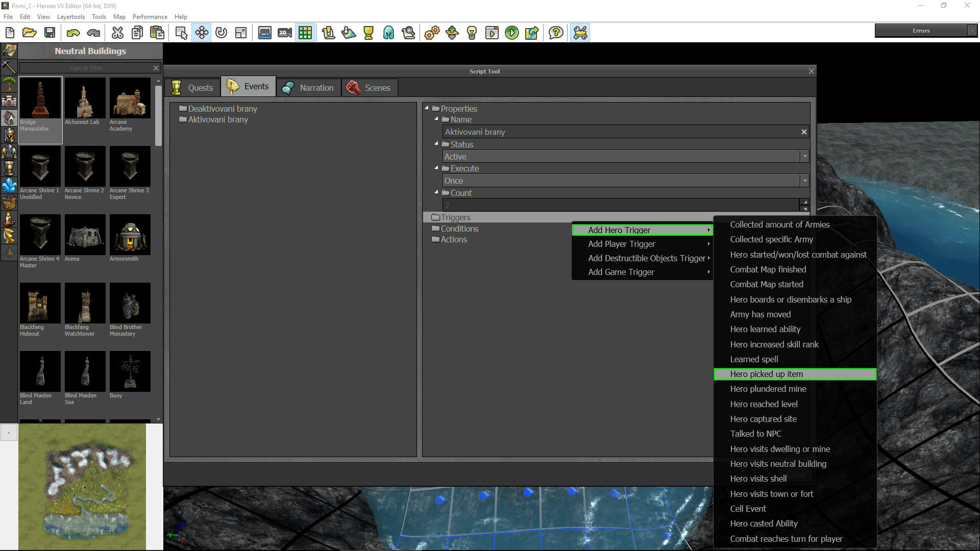Open the Errors panel button
The image size is (980, 551).
[921, 31]
